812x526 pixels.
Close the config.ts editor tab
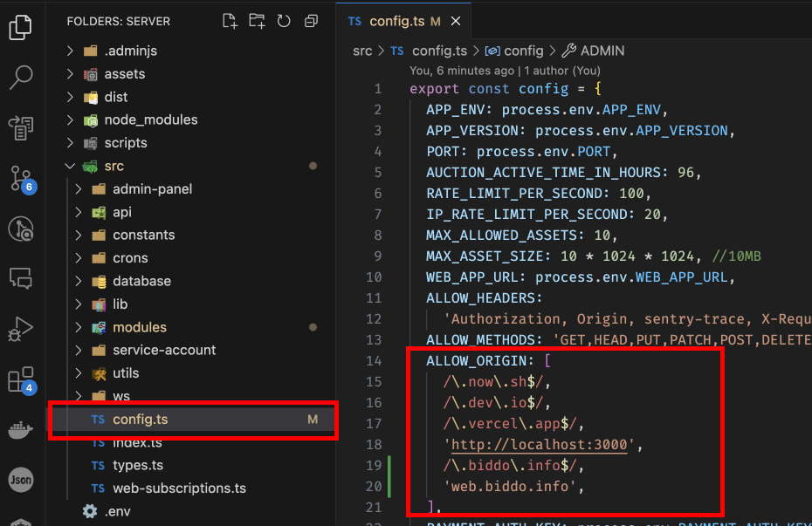456,21
